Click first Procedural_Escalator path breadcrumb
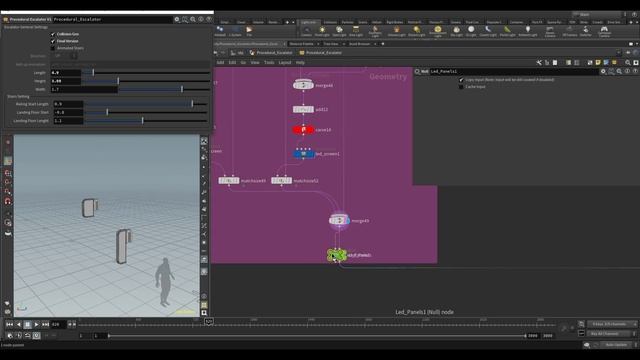640x360 pixels. click(271, 53)
